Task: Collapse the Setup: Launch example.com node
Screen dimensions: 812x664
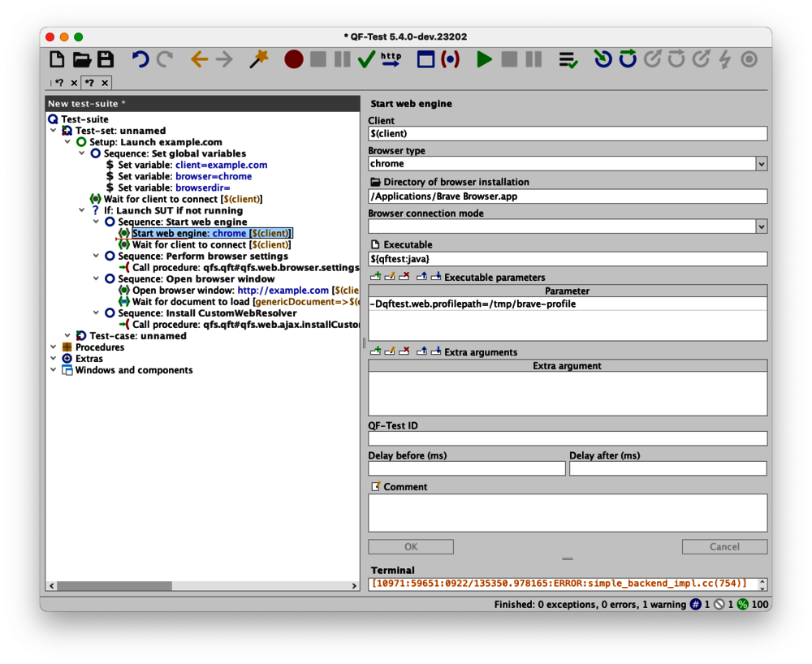Action: tap(68, 141)
